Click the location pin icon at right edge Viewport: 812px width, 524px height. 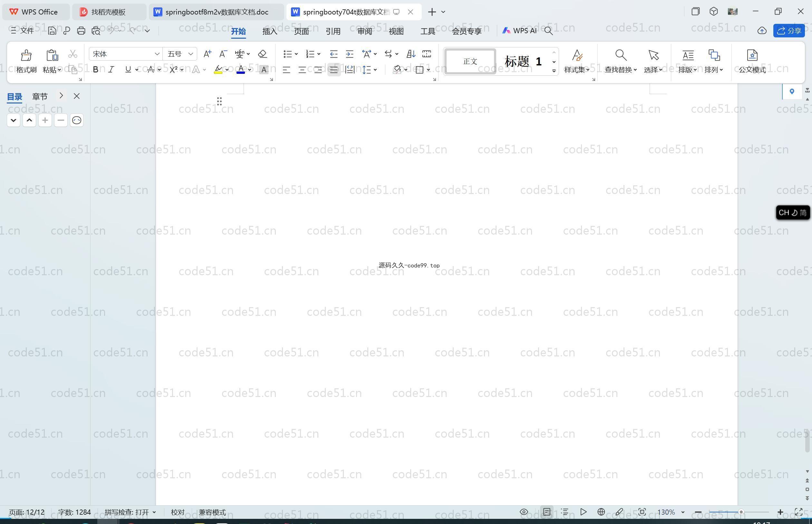[792, 91]
